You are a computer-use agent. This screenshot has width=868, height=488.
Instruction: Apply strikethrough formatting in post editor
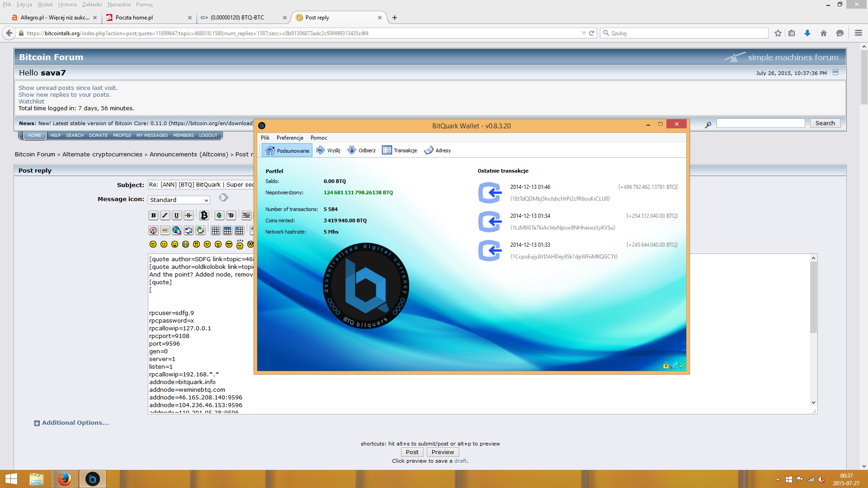(189, 216)
